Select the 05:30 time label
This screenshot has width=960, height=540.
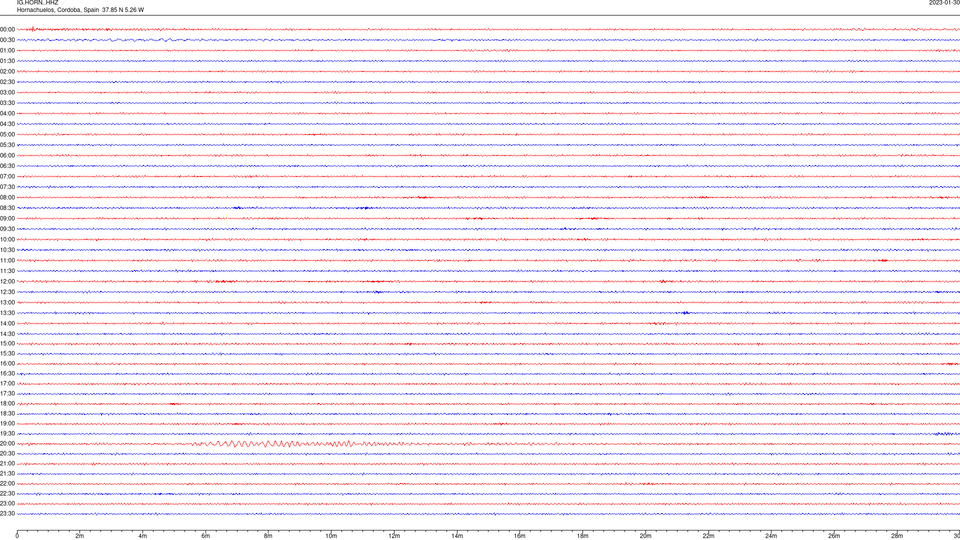tap(7, 145)
